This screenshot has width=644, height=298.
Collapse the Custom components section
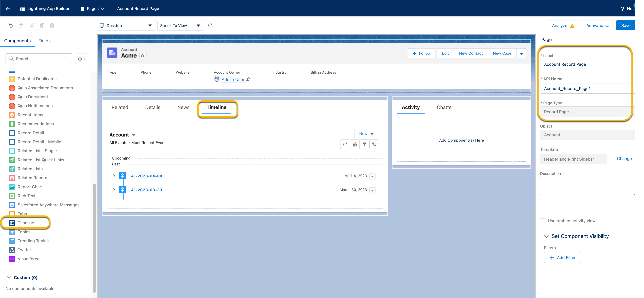coord(9,277)
